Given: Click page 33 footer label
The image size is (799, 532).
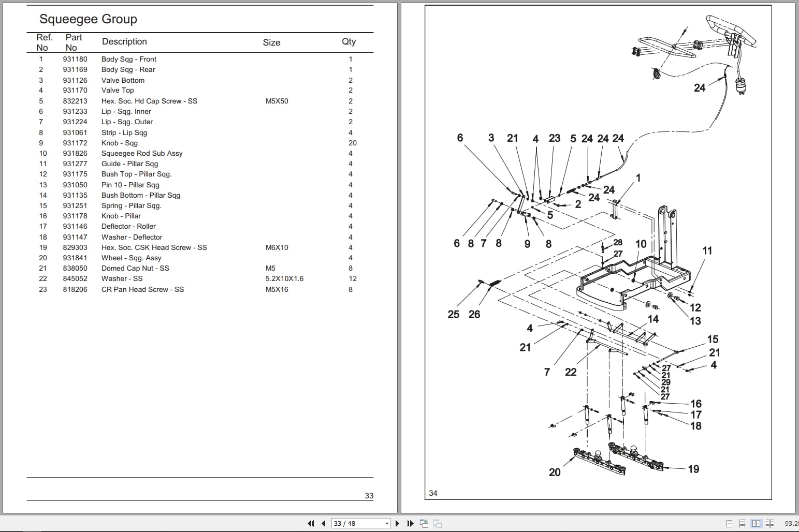Looking at the screenshot, I should [x=369, y=496].
